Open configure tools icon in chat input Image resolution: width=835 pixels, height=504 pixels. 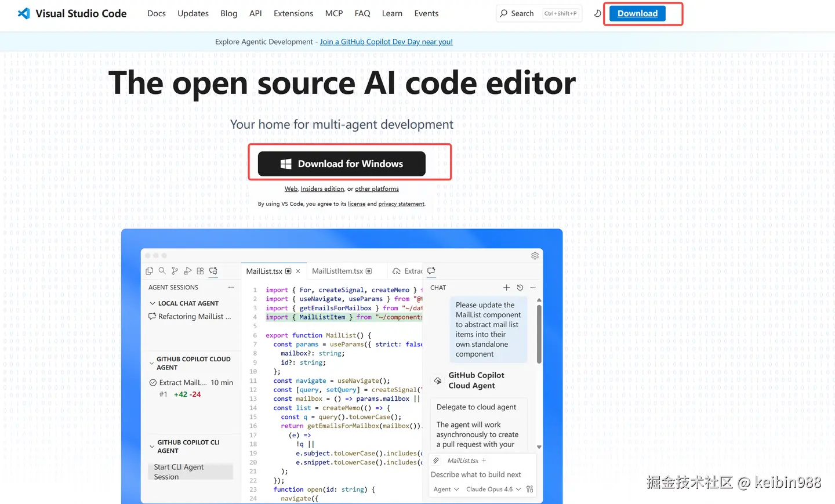click(x=529, y=490)
